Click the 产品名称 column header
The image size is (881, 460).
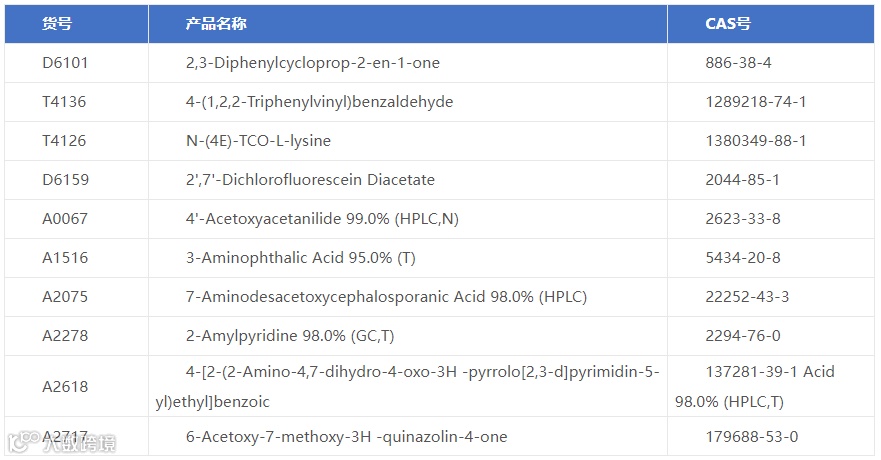216,24
